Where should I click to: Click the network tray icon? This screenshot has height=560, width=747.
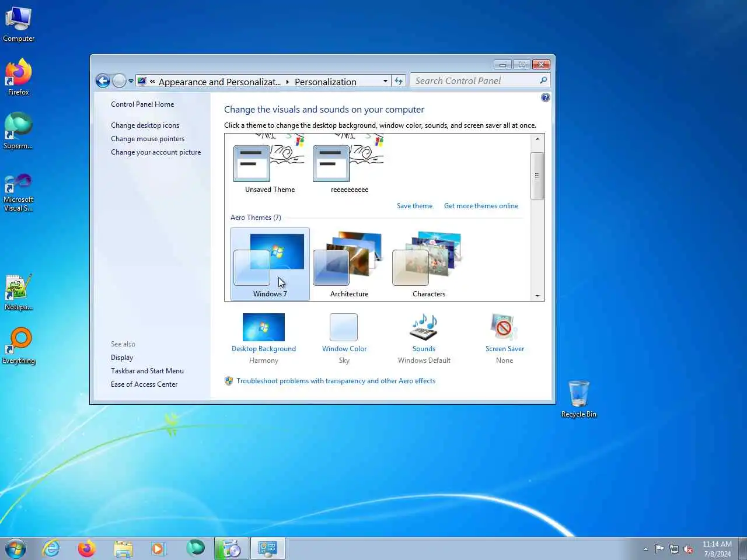tap(674, 549)
